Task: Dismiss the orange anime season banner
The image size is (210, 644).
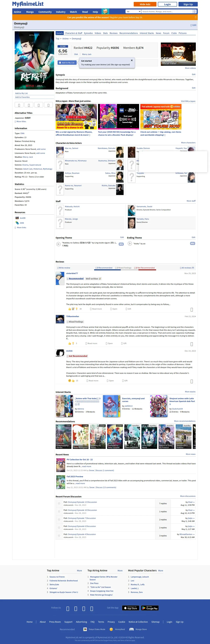Action: coord(195,17)
